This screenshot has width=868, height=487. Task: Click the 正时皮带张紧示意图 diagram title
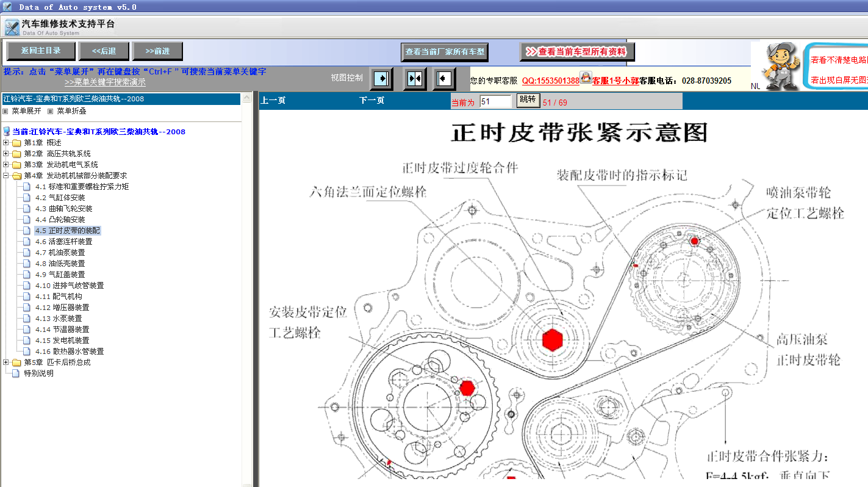tap(579, 132)
